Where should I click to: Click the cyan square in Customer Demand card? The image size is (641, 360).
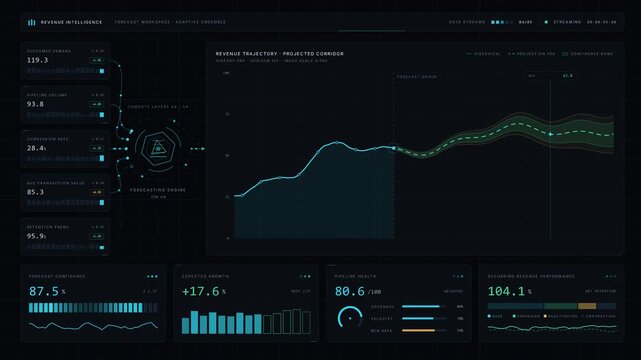[102, 71]
